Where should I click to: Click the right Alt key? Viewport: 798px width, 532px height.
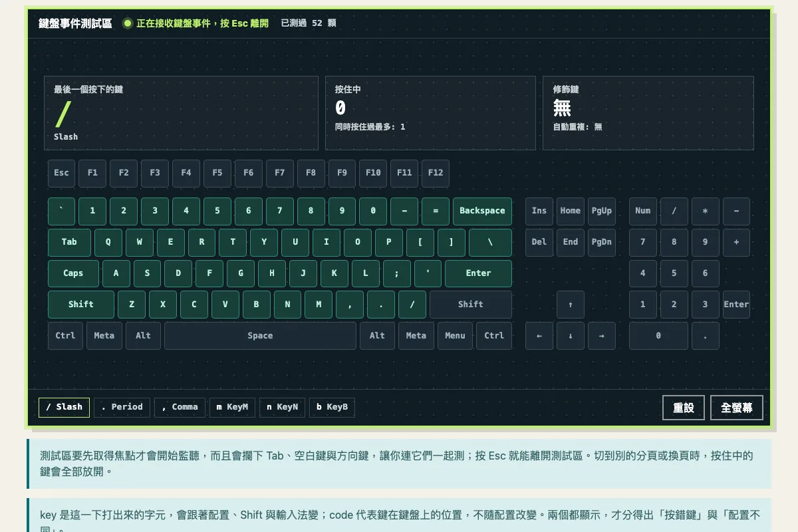tap(377, 336)
